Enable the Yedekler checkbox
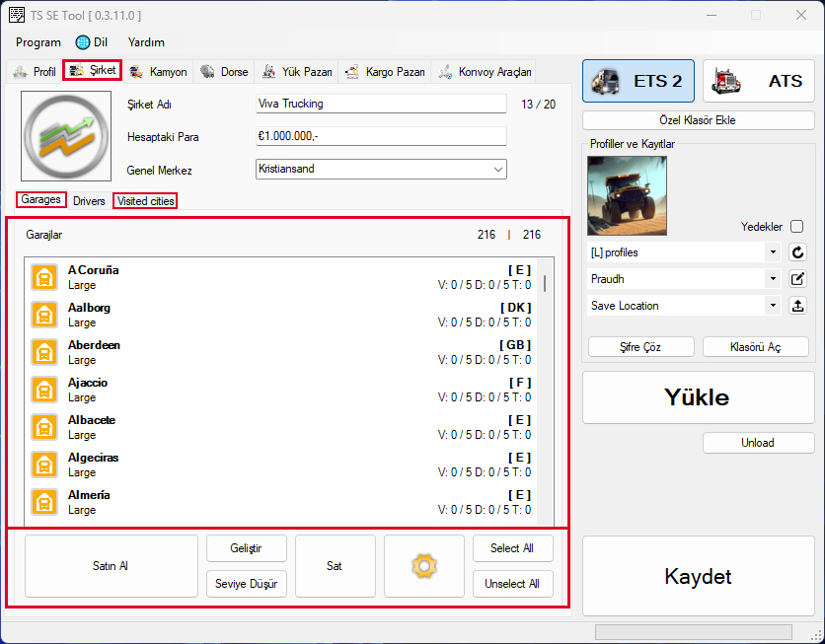Screen dimensions: 825x644 (796, 226)
